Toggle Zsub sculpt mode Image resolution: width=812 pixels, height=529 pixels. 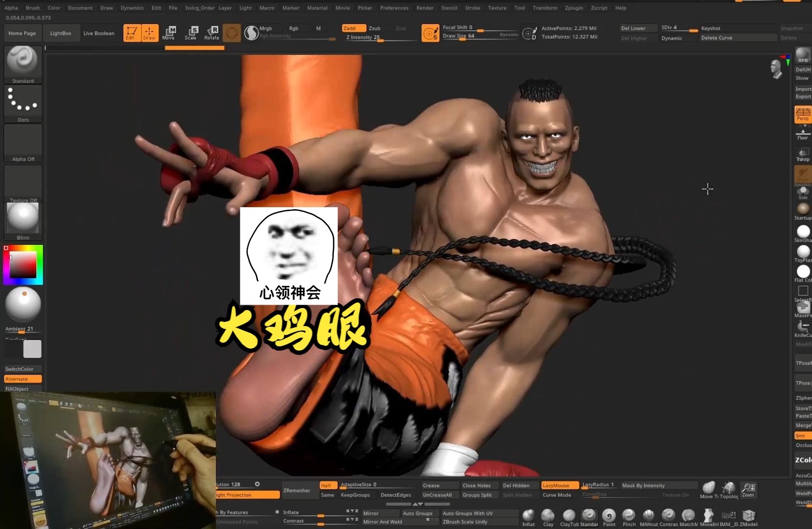(375, 28)
